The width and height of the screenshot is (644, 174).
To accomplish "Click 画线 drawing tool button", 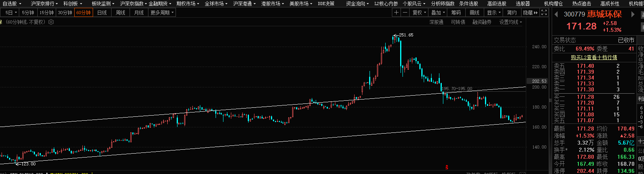I will [x=475, y=13].
